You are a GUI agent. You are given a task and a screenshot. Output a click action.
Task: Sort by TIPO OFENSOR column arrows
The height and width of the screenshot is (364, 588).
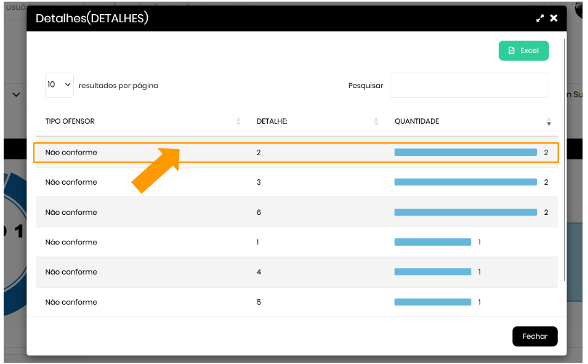238,122
